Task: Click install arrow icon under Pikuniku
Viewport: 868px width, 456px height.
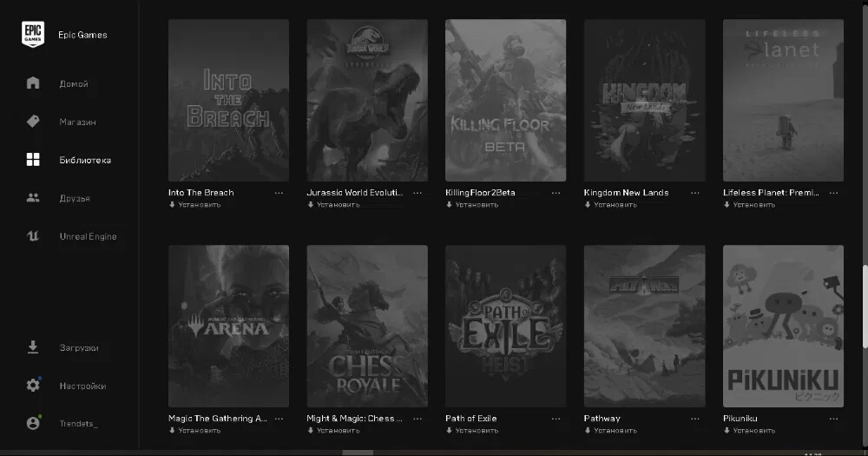Action: 727,430
